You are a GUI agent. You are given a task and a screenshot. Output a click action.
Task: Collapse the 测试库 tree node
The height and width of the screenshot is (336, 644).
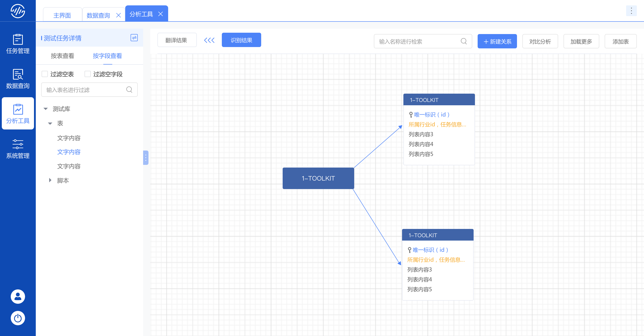45,109
